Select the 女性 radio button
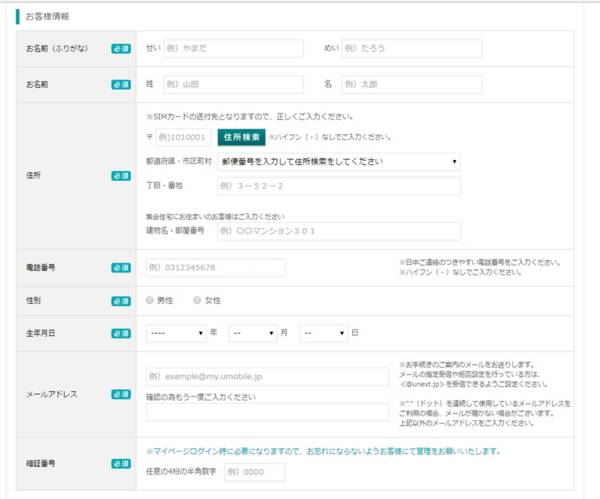600x499 pixels. click(x=197, y=300)
